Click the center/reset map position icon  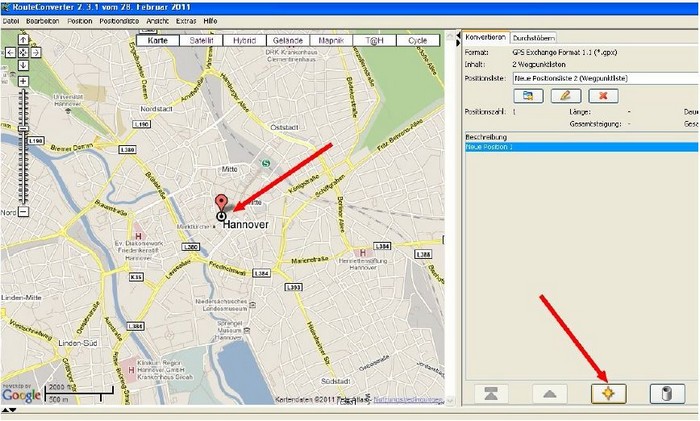(x=23, y=53)
